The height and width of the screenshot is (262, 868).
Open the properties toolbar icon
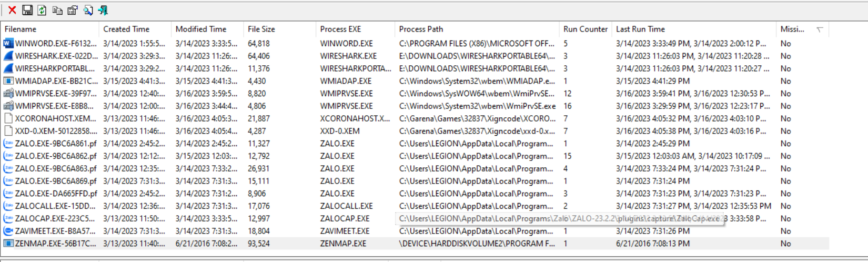73,10
